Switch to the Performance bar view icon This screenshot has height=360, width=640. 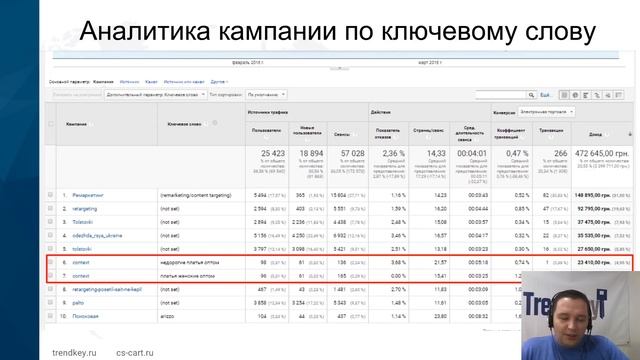click(586, 95)
